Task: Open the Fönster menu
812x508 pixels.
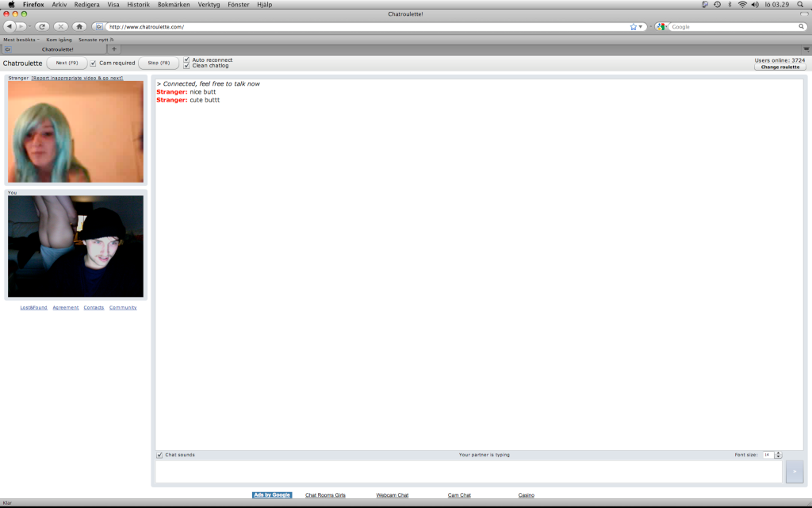Action: [238, 4]
